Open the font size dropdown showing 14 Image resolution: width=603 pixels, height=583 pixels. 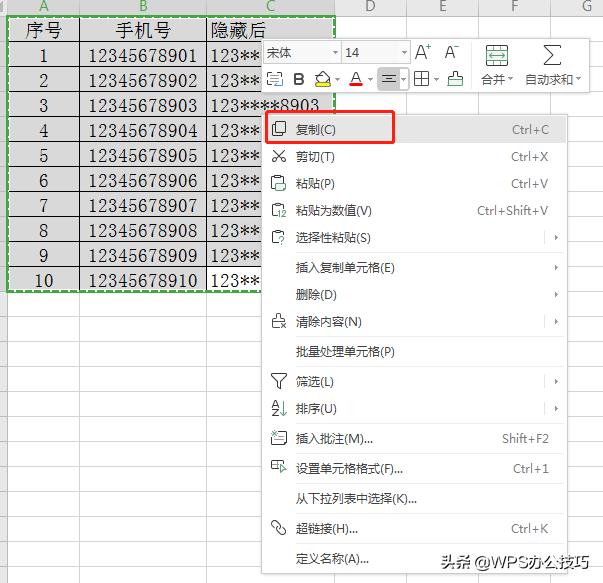pyautogui.click(x=376, y=52)
